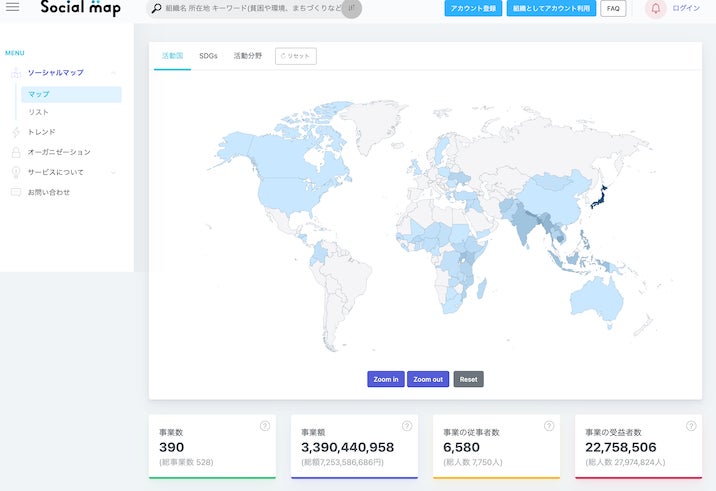Expand the サービスについて menu
716x491 pixels.
coord(113,172)
